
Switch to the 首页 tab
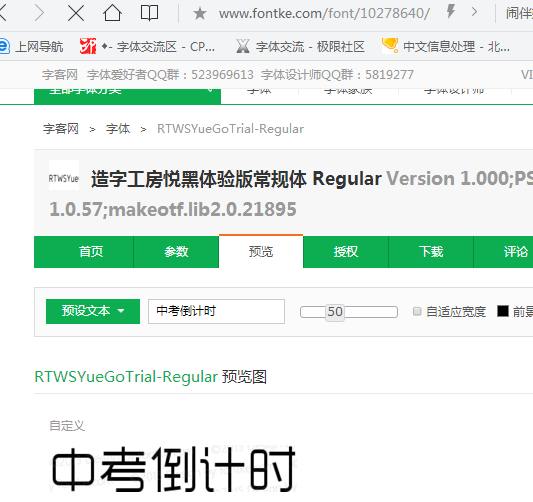tap(84, 252)
